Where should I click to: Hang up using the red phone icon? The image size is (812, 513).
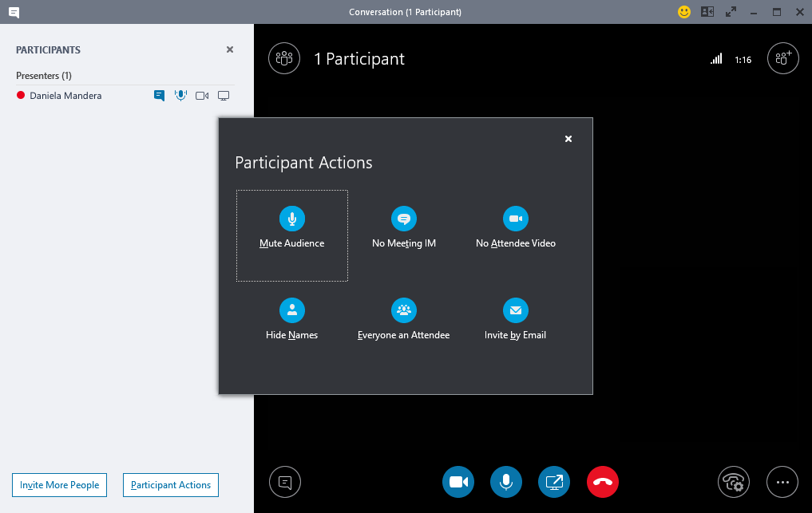[603, 482]
